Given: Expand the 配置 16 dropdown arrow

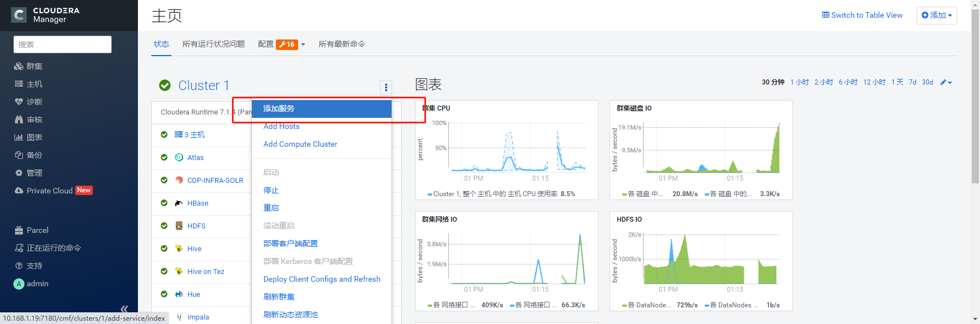Looking at the screenshot, I should (x=303, y=44).
